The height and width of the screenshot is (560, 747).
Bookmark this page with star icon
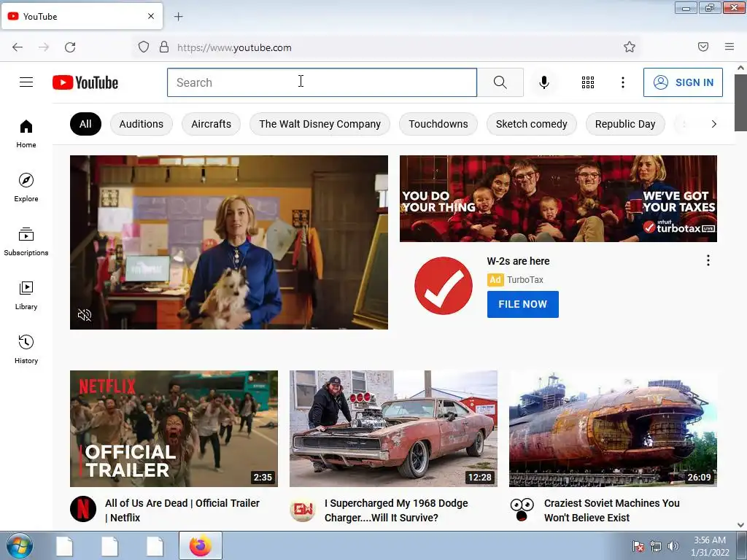[630, 47]
